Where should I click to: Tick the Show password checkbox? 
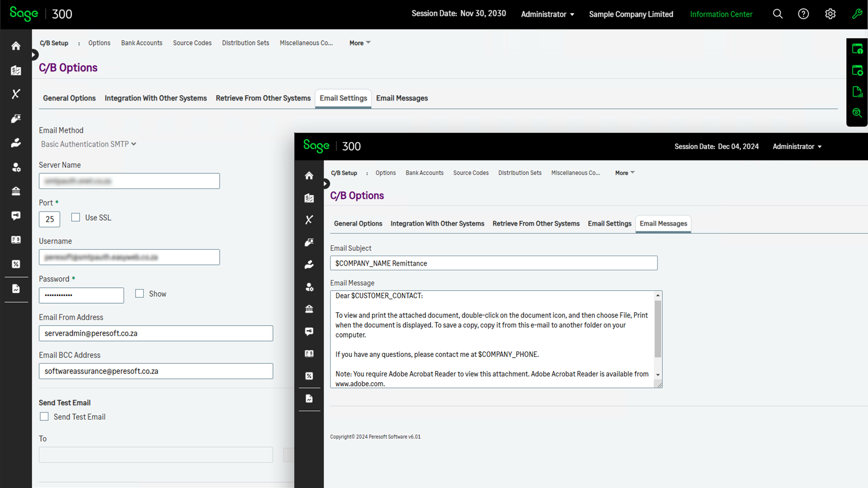140,294
